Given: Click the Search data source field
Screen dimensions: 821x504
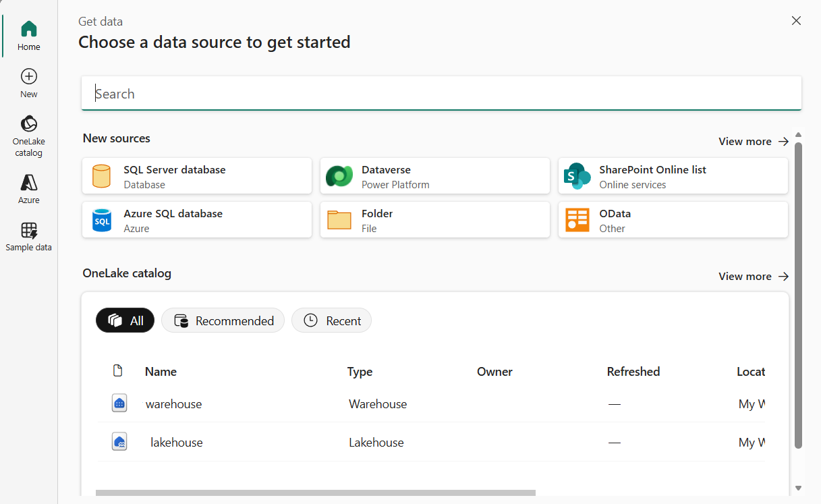Looking at the screenshot, I should pyautogui.click(x=441, y=94).
